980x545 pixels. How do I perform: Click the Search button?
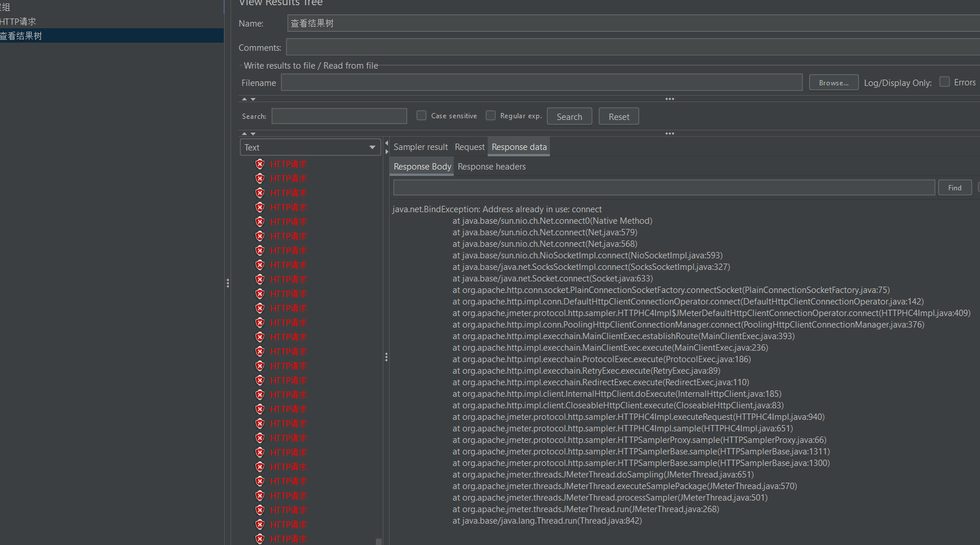pos(569,116)
